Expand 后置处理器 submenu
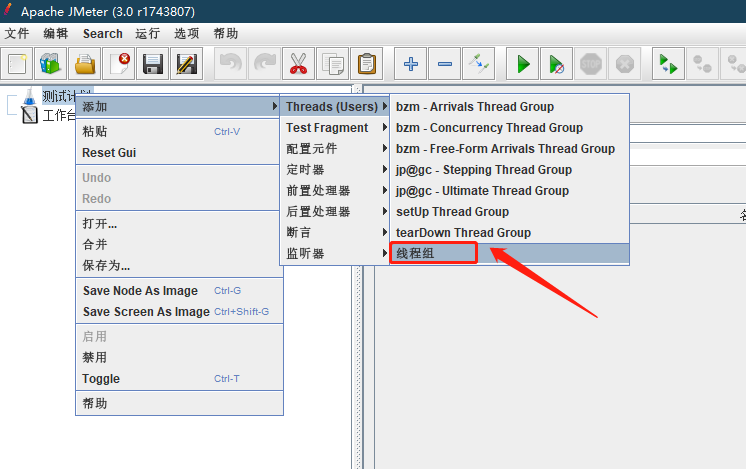 click(334, 211)
